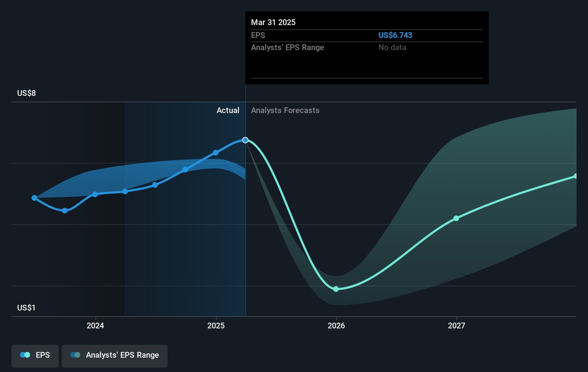Click the Analysts' EPS Range tooltip row label
The width and height of the screenshot is (588, 372).
pyautogui.click(x=288, y=48)
